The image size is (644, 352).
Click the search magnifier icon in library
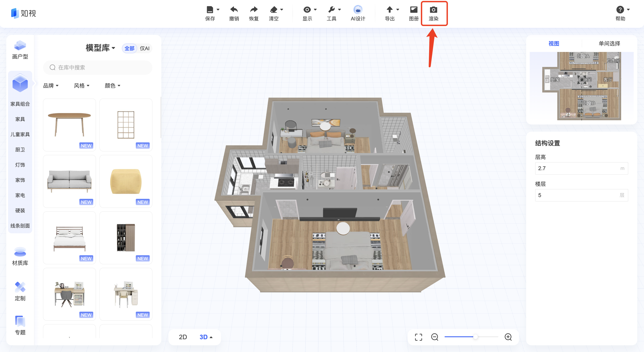[52, 67]
